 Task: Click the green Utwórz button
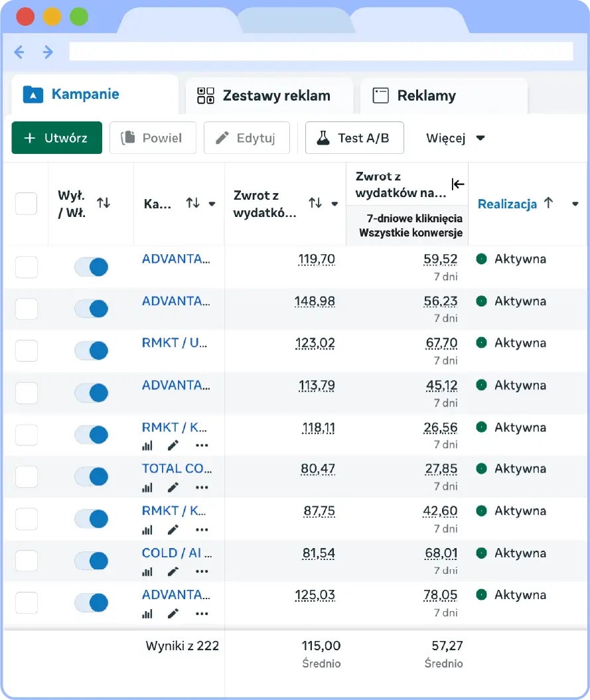point(56,138)
